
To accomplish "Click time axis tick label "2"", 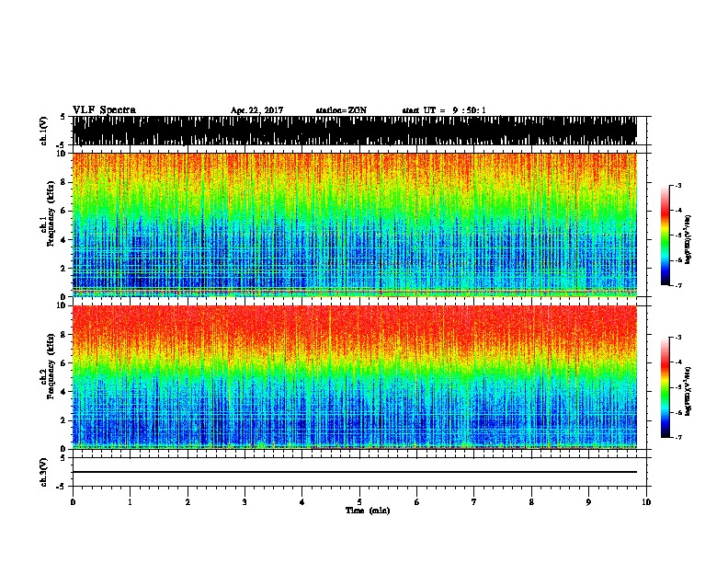I will (188, 502).
